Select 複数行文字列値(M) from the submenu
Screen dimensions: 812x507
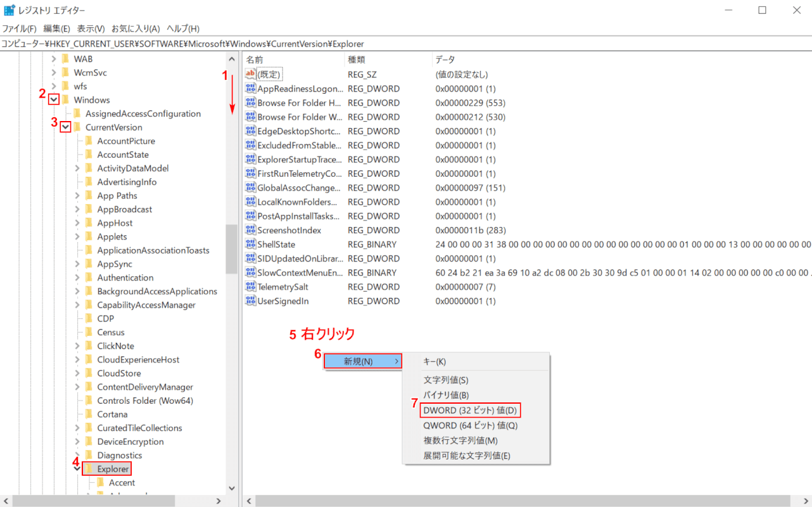coord(476,440)
